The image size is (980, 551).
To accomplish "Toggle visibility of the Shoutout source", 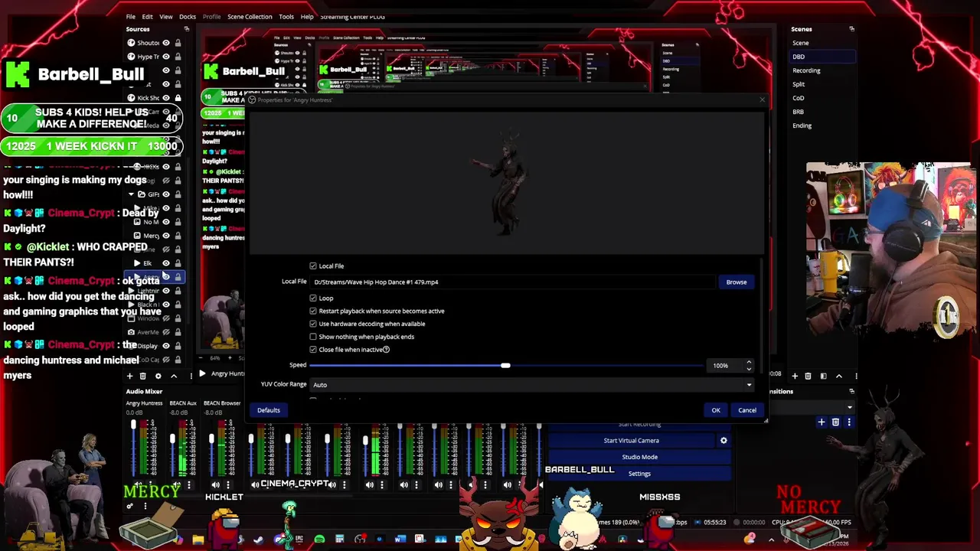I will click(x=166, y=43).
